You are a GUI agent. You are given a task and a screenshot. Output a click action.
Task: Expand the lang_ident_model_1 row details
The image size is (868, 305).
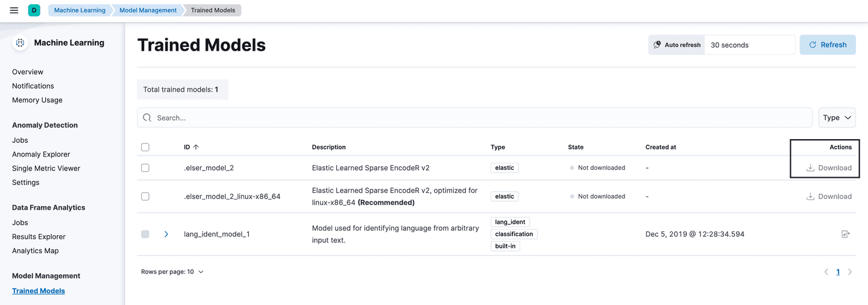pos(166,234)
